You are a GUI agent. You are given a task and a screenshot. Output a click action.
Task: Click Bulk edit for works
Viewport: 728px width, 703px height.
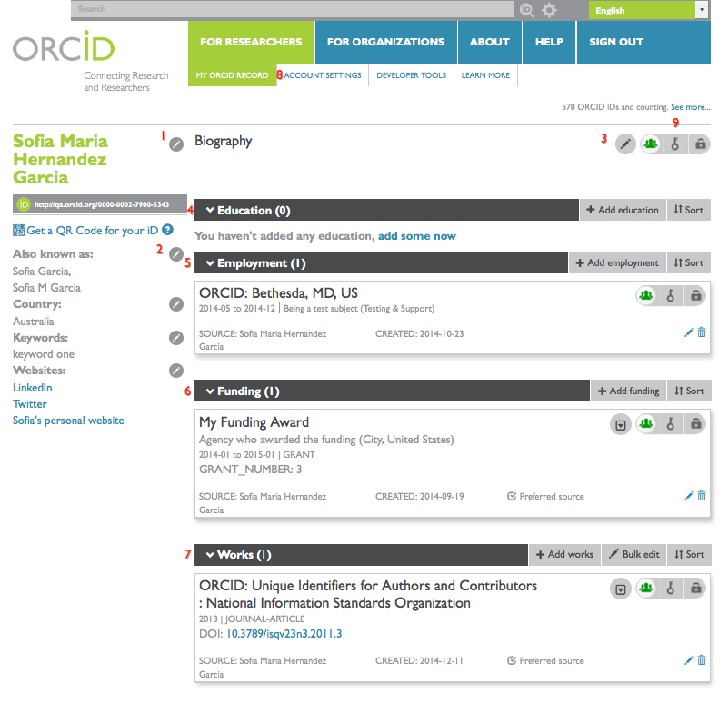click(x=633, y=554)
